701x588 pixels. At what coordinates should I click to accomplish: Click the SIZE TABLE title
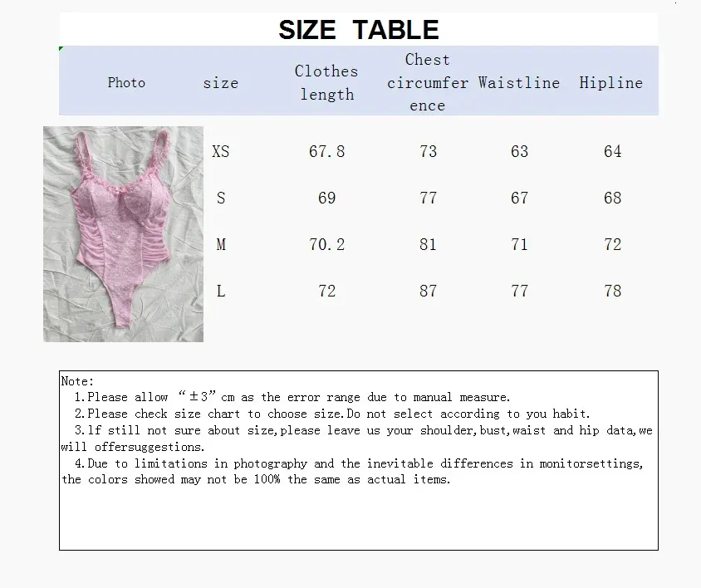358,30
